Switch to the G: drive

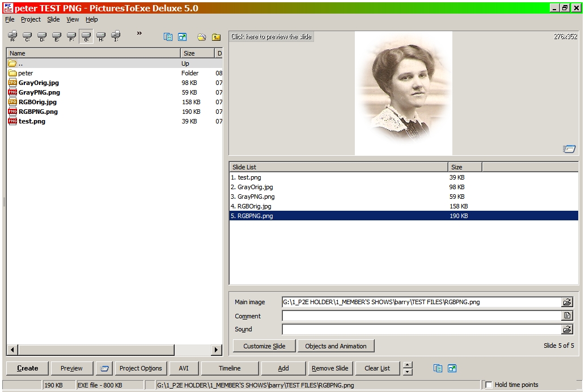(86, 37)
